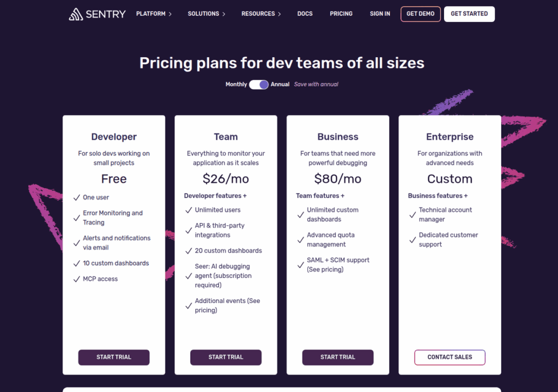This screenshot has height=392, width=558.
Task: Click the checkmark beside Unlimited custom dashboards
Action: pyautogui.click(x=300, y=215)
